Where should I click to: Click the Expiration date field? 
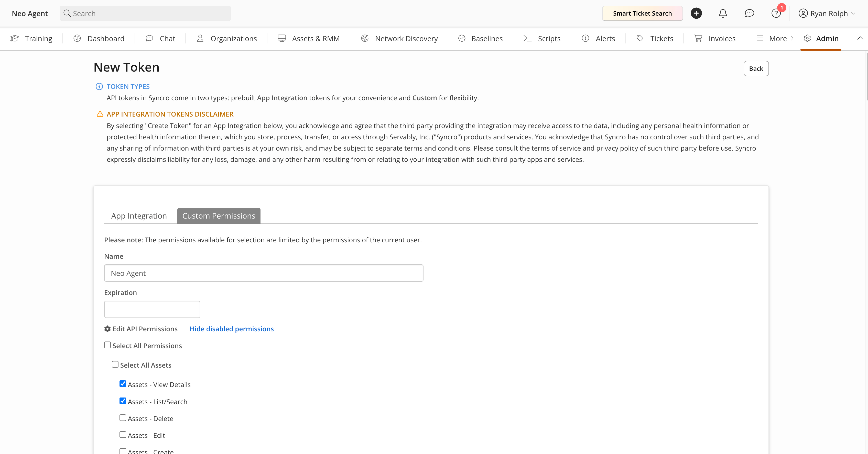(x=152, y=309)
